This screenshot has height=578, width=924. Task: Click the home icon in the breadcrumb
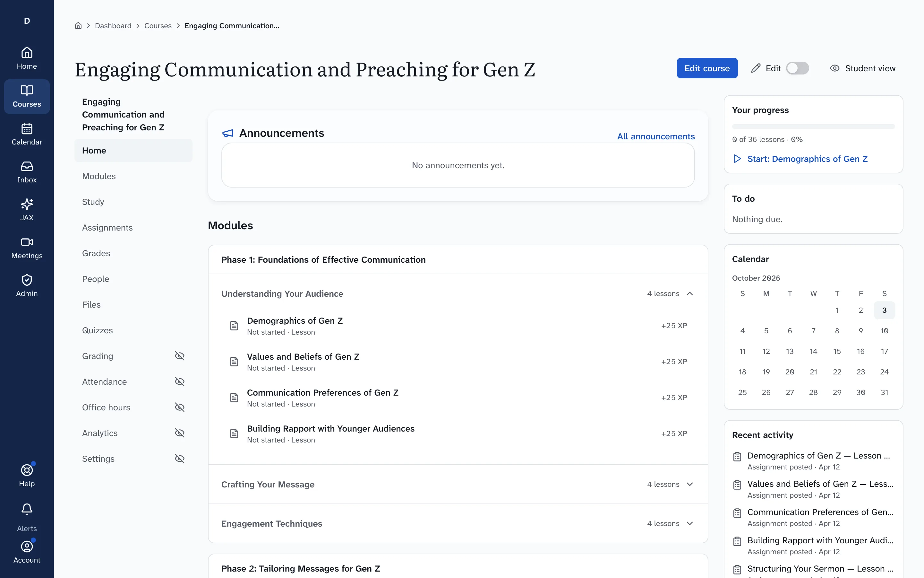click(x=78, y=26)
